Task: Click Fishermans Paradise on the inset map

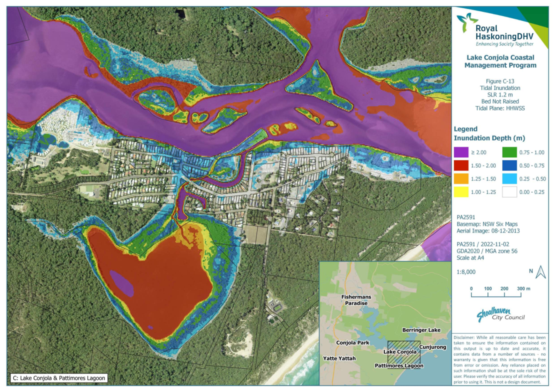Action: [356, 300]
